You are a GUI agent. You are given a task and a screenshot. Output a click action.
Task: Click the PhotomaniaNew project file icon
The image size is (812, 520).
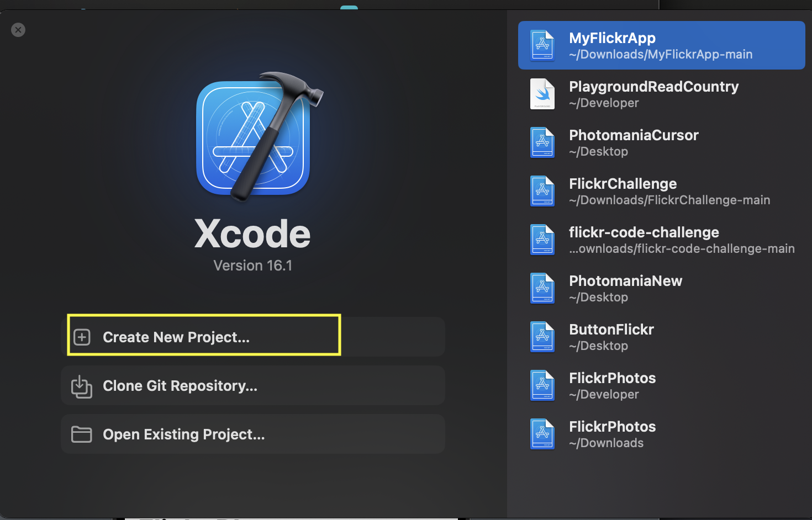[x=542, y=288]
